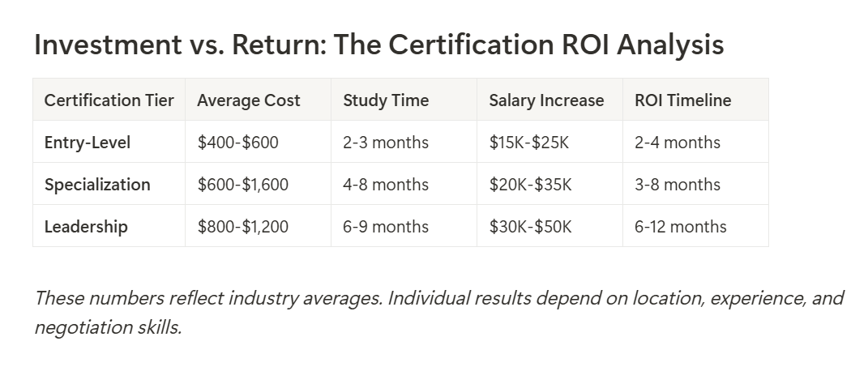Select the Entry-Level row label

point(88,143)
